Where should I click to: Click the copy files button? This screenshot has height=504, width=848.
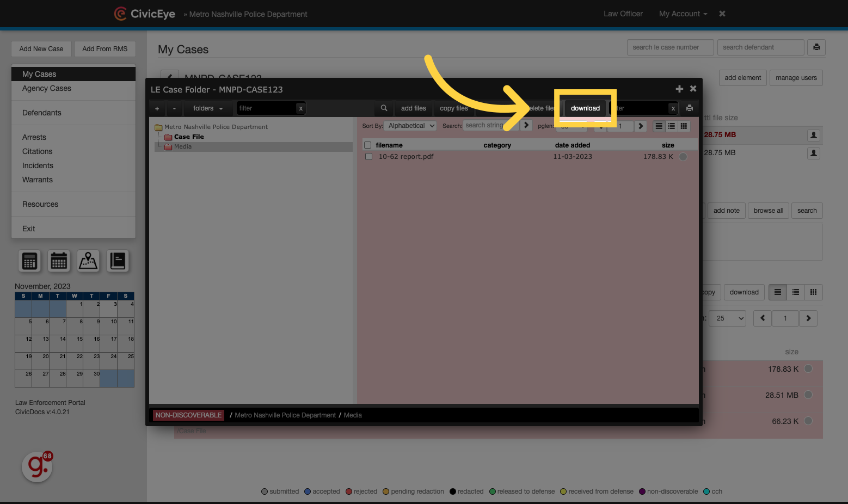(454, 108)
